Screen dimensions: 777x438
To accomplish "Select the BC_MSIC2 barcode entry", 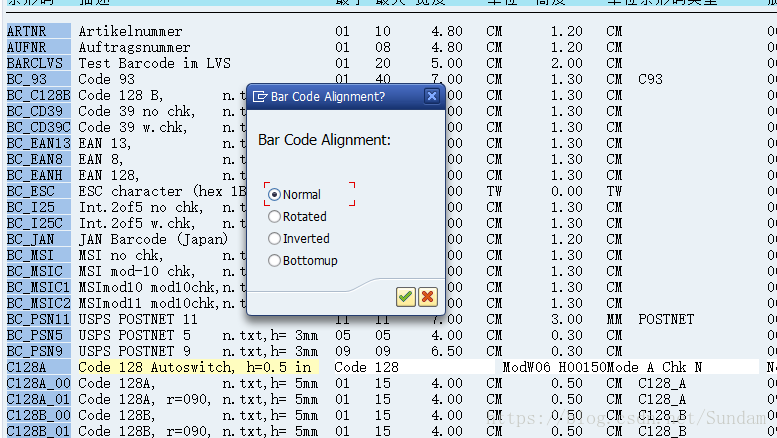I will click(39, 303).
